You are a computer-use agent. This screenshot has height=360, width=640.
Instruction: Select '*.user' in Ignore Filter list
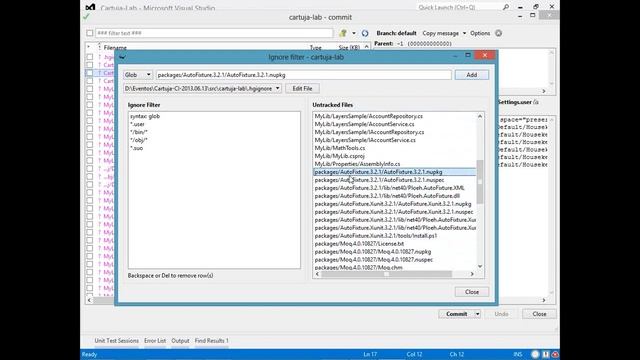click(x=137, y=124)
